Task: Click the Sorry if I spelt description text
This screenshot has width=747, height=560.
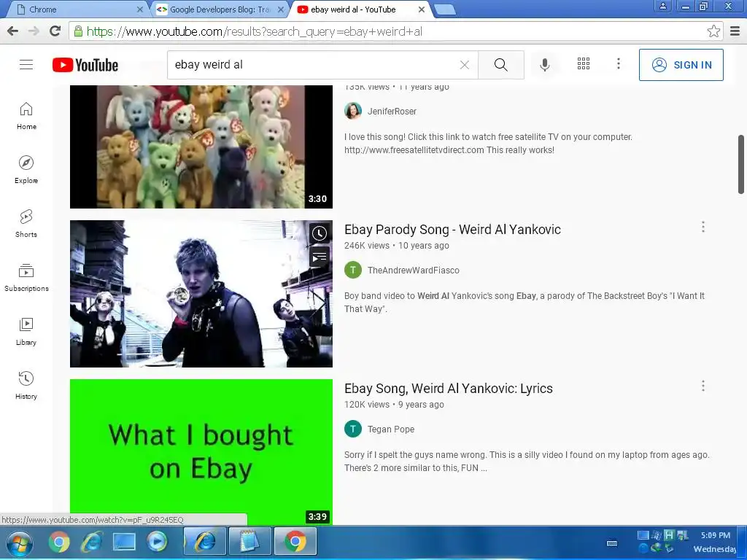Action: [527, 462]
